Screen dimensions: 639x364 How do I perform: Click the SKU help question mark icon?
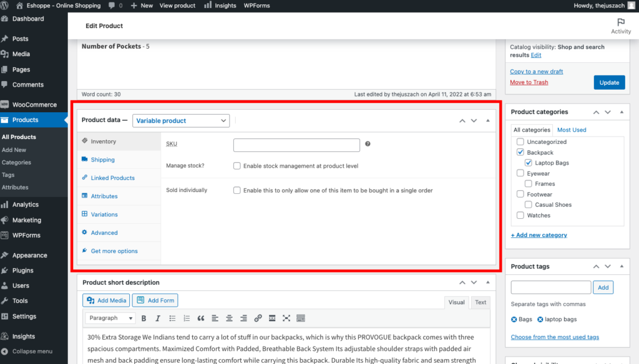(x=368, y=144)
